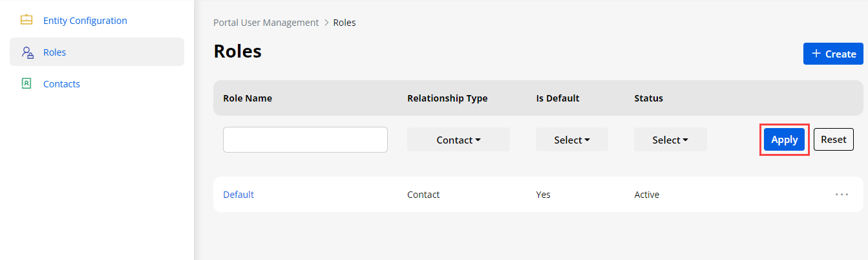This screenshot has width=868, height=260.
Task: Click the Role Name column header
Action: (248, 98)
